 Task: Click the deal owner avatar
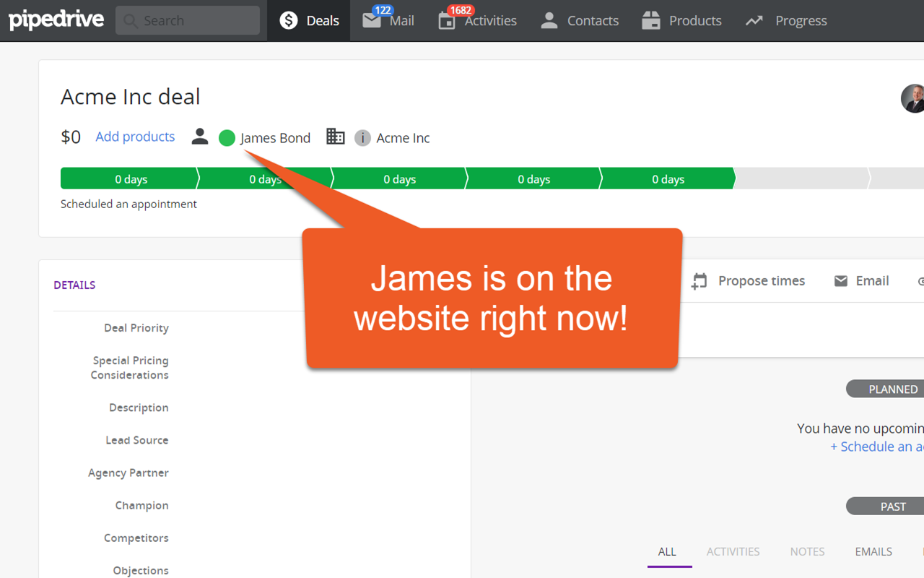912,98
